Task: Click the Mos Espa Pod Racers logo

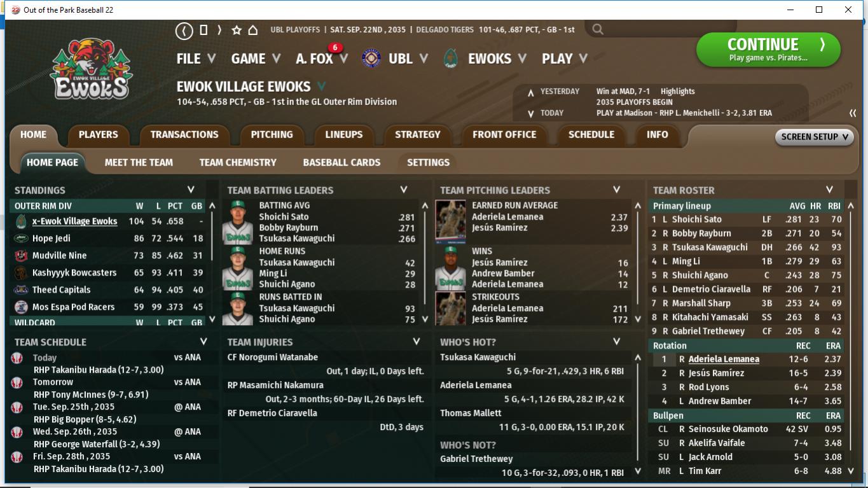Action: [21, 307]
